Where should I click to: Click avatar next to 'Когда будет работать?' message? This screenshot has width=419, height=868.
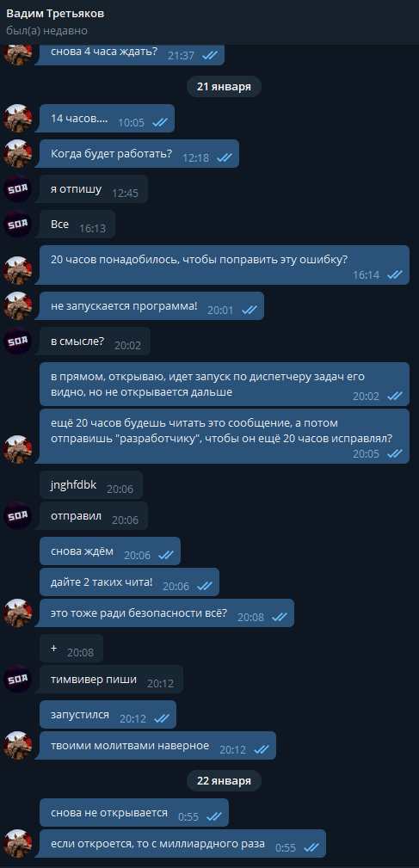click(18, 153)
